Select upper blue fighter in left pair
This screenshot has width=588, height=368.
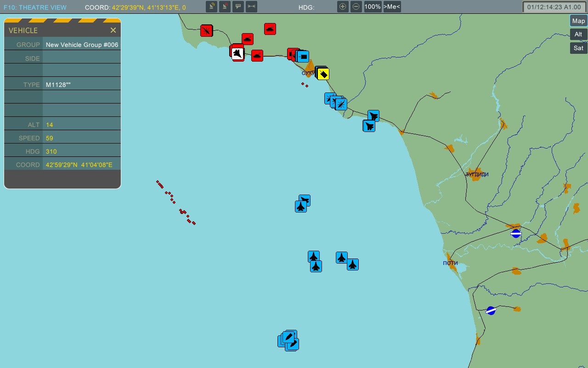(x=314, y=257)
